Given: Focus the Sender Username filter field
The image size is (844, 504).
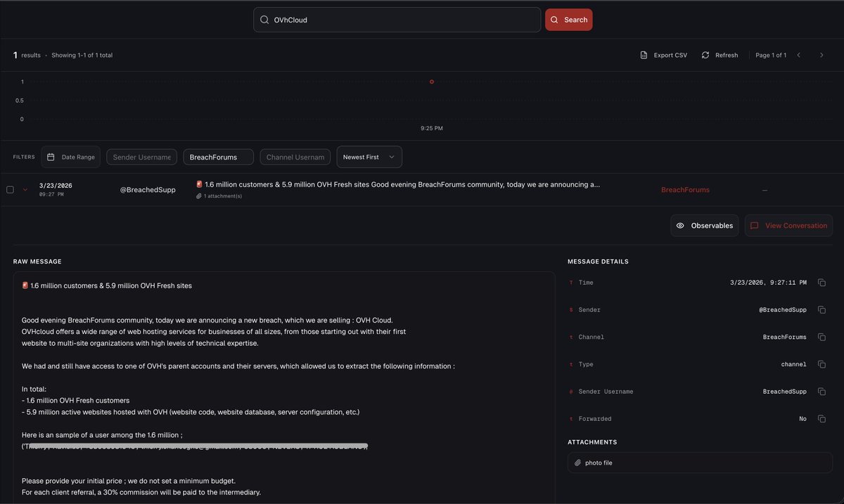Looking at the screenshot, I should 141,157.
